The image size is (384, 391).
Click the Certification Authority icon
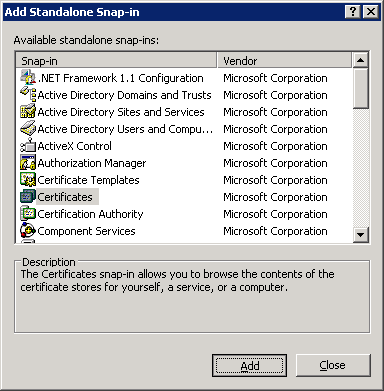click(28, 214)
